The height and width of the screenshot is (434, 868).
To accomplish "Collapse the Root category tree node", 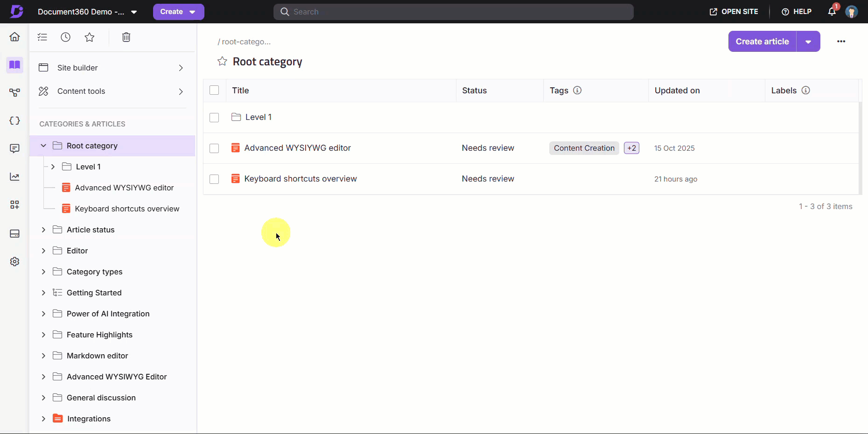I will point(43,146).
